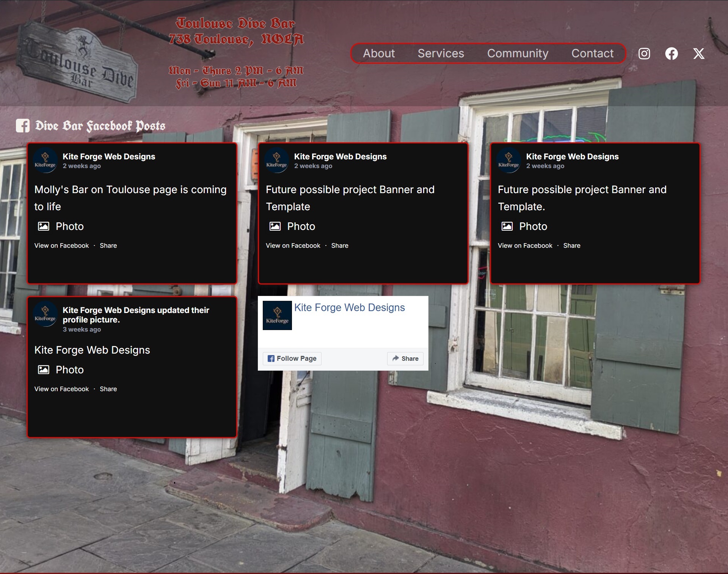
Task: Click View on Facebook in profile picture post
Action: click(61, 389)
